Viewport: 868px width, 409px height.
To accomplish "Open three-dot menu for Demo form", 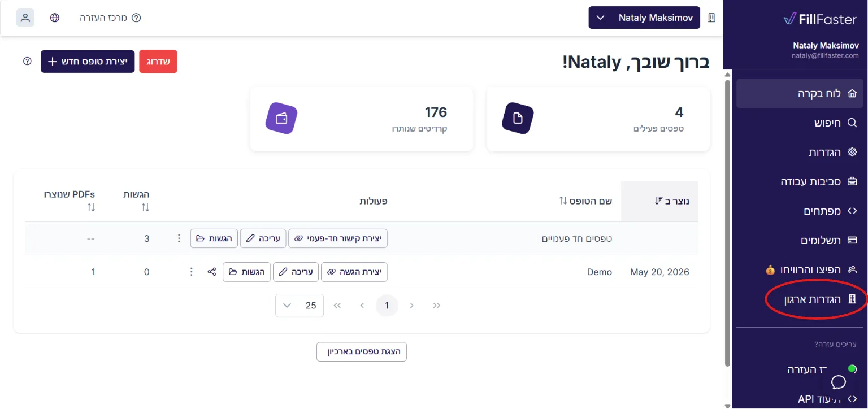I will point(192,272).
